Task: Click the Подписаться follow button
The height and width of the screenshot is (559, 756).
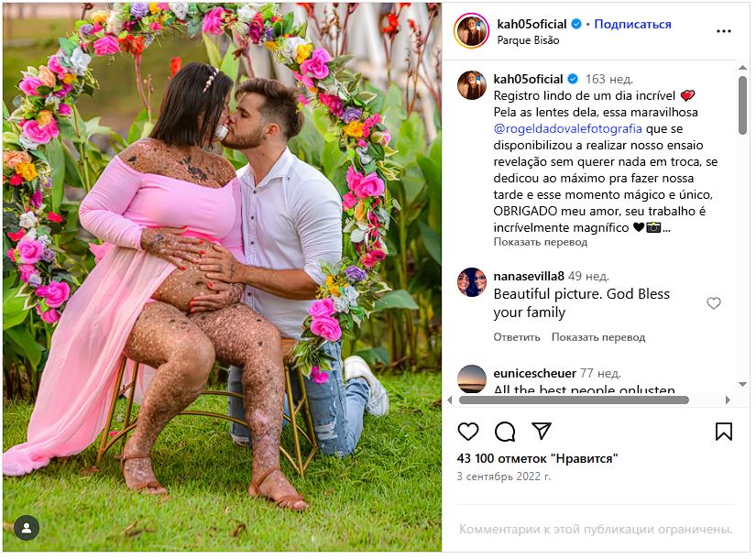Action: (x=632, y=24)
